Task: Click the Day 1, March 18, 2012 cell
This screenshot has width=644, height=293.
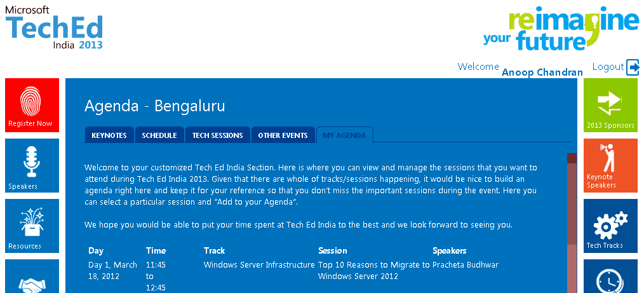Action: (x=113, y=270)
